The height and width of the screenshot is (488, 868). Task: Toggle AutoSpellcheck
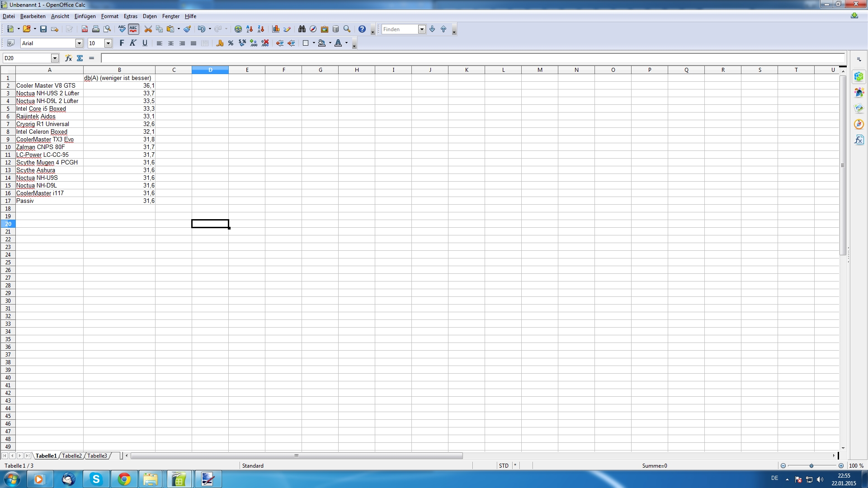(x=133, y=29)
